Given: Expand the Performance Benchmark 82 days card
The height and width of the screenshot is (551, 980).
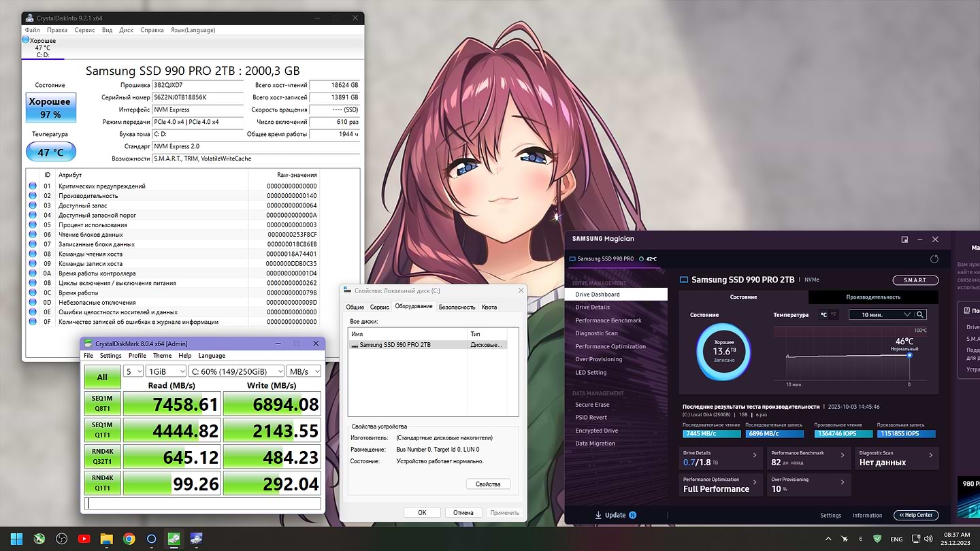Looking at the screenshot, I should [x=809, y=458].
